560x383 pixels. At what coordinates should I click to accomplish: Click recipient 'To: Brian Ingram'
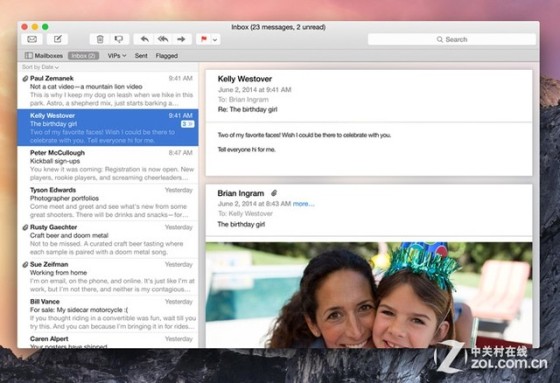243,100
